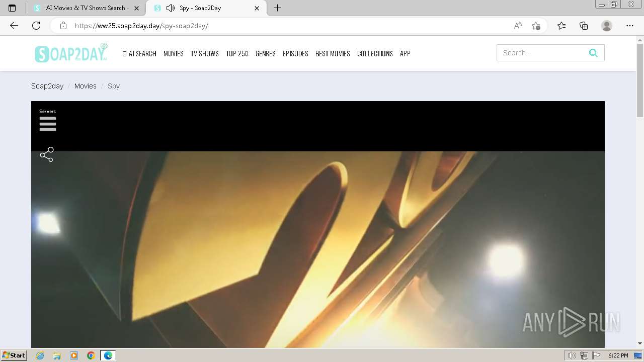This screenshot has height=362, width=644.
Task: Open the browser profile avatar
Action: pos(607,26)
